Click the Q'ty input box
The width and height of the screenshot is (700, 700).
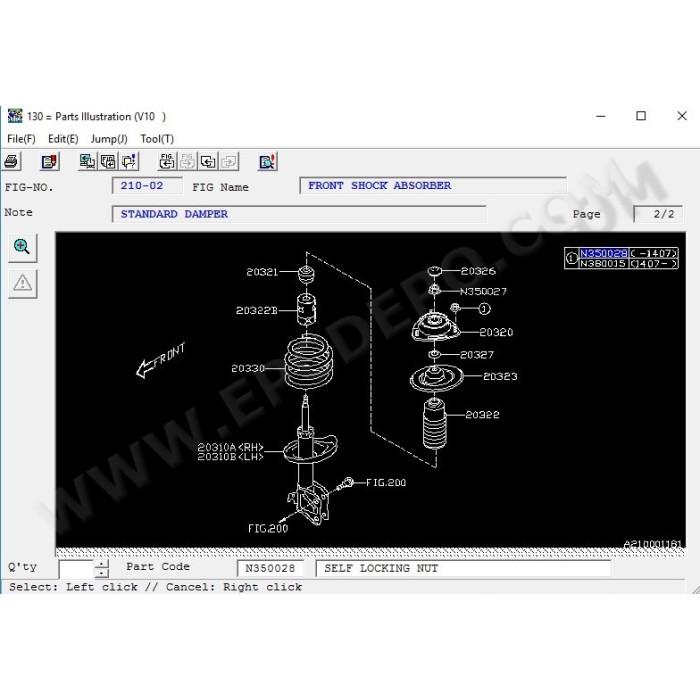coord(76,569)
